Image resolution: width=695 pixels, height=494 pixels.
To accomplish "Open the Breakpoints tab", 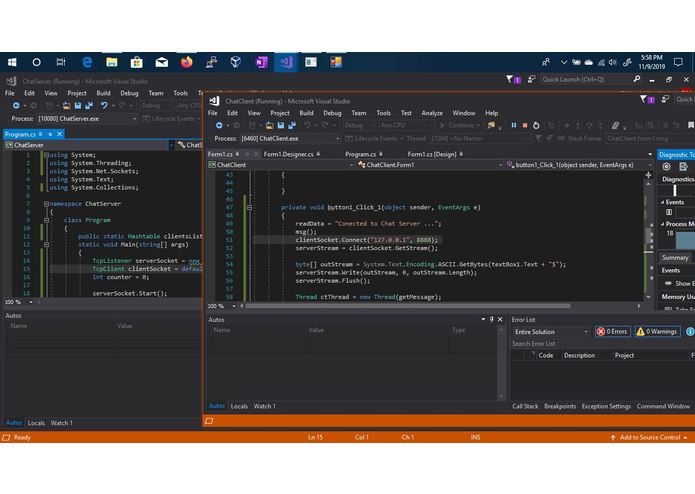I will (560, 406).
